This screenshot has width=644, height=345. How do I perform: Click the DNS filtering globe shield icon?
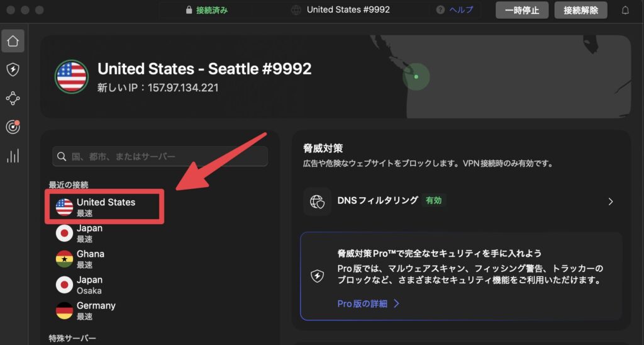[317, 201]
